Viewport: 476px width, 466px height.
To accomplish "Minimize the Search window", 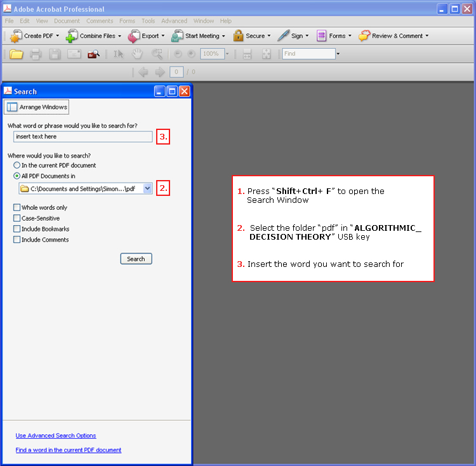I will pos(160,91).
